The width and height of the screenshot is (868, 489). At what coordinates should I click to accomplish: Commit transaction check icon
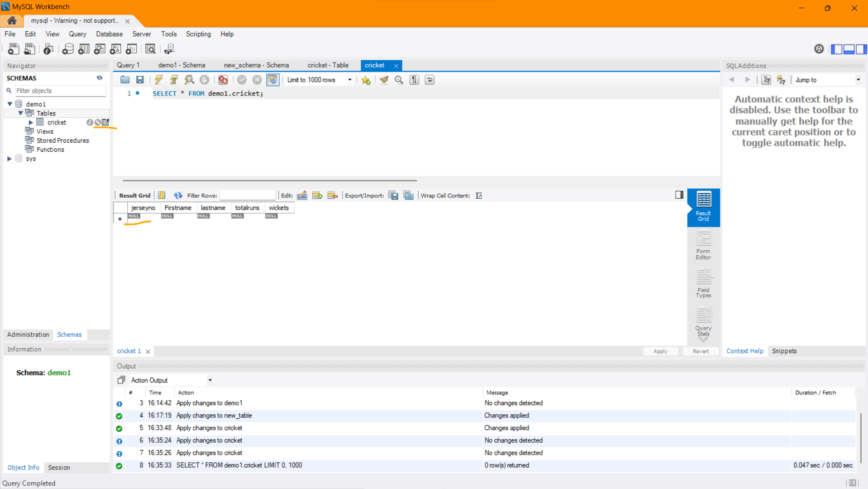tap(242, 80)
